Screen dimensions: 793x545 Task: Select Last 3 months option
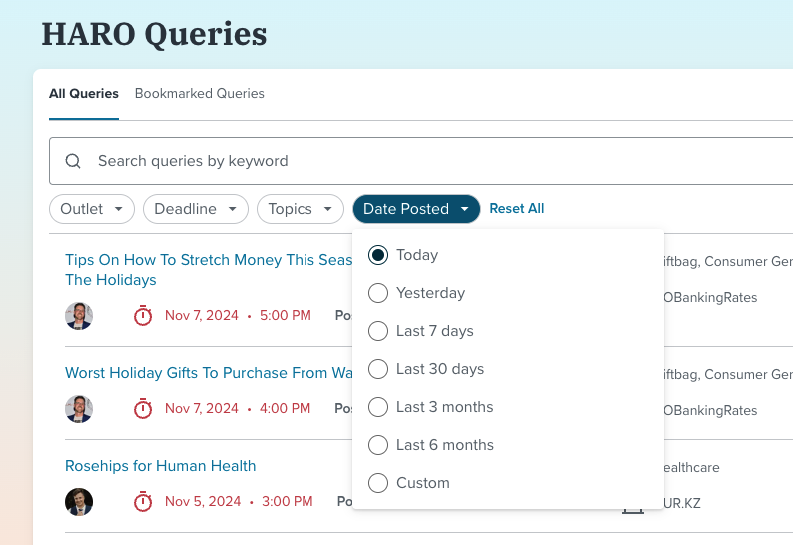378,407
